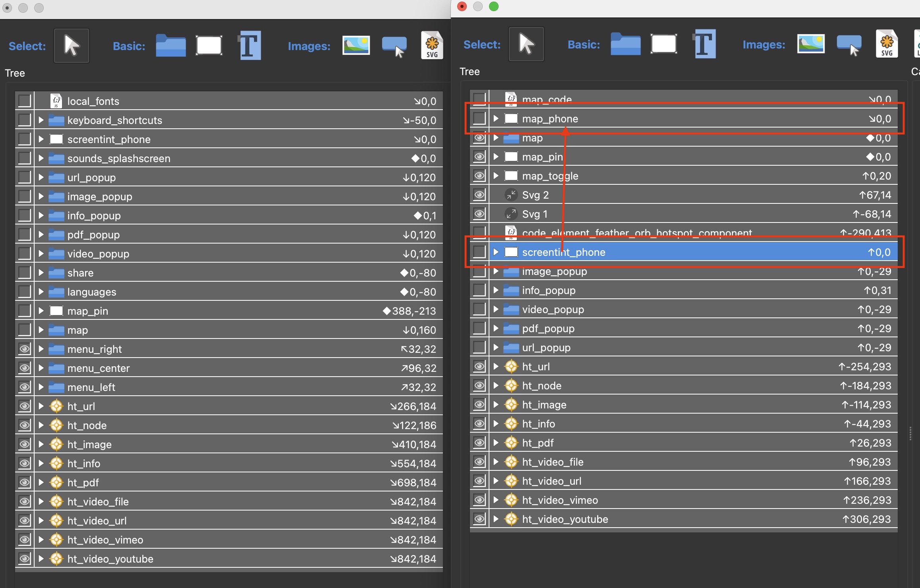Click the ht_pdf hotspot icon in right tree
Screen dimensions: 920x588
[x=511, y=443]
